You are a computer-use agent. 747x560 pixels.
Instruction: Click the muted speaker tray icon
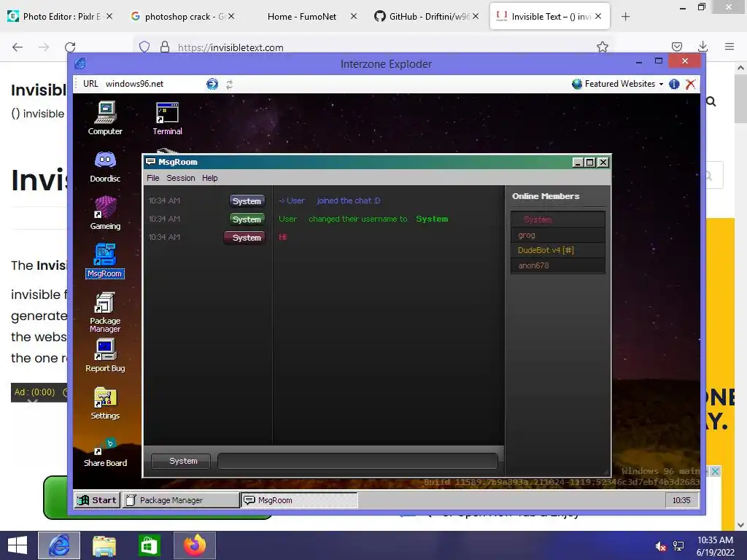661,546
